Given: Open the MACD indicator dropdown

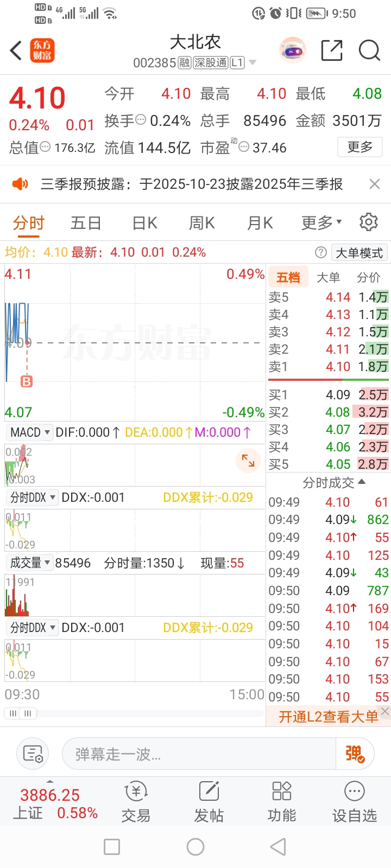Looking at the screenshot, I should [30, 432].
